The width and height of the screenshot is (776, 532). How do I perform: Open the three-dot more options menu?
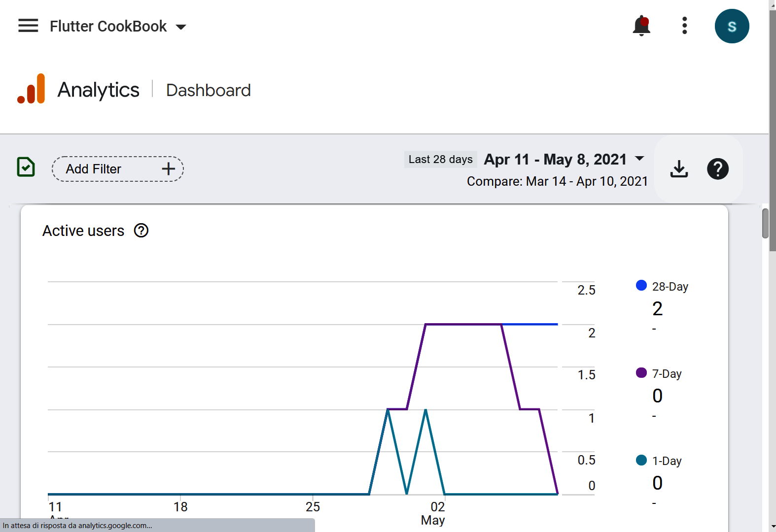tap(684, 26)
